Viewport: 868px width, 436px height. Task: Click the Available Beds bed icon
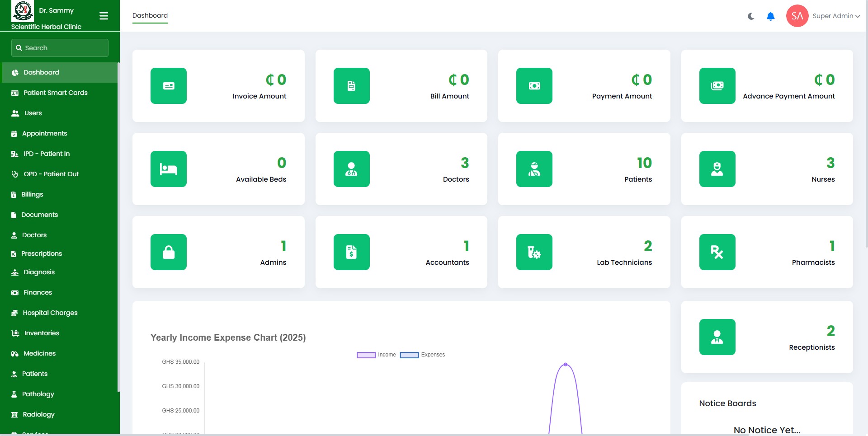(168, 169)
